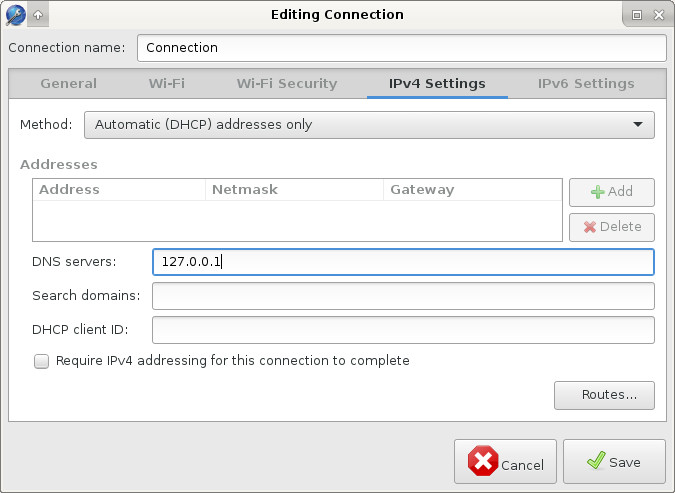This screenshot has width=675, height=493.
Task: Cancel editing with the red X button
Action: point(506,462)
